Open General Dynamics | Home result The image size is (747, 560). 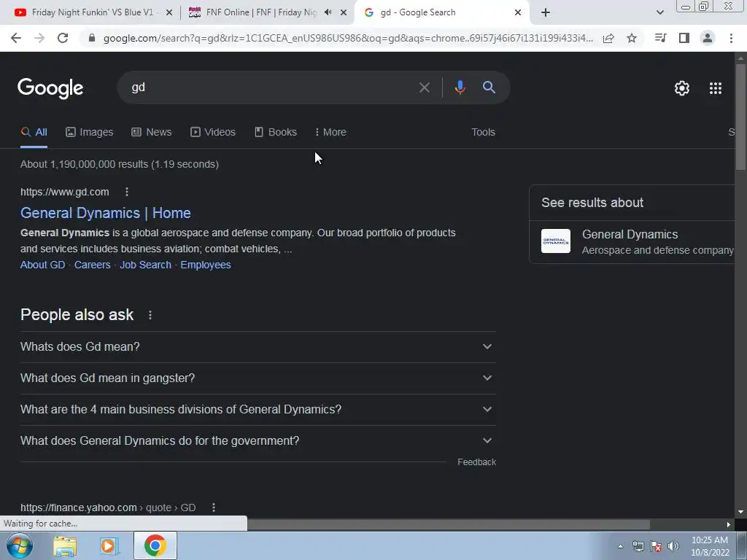[x=106, y=213]
